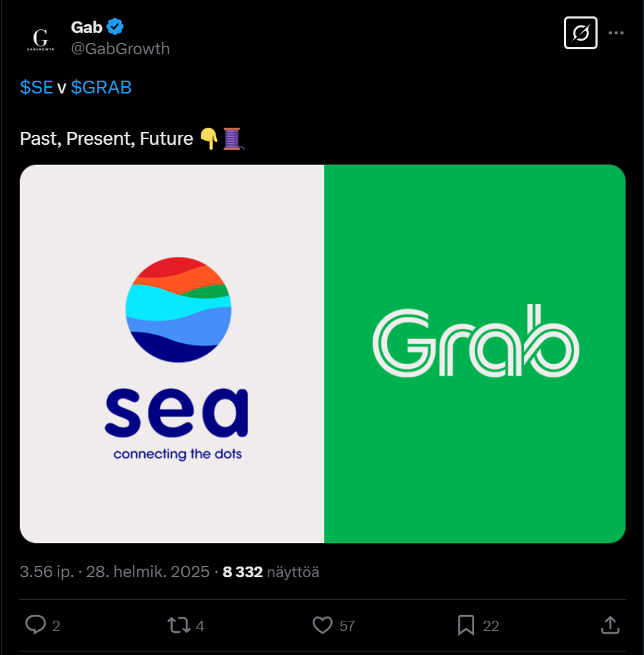644x655 pixels.
Task: Open the three-dot more options menu
Action: point(616,33)
